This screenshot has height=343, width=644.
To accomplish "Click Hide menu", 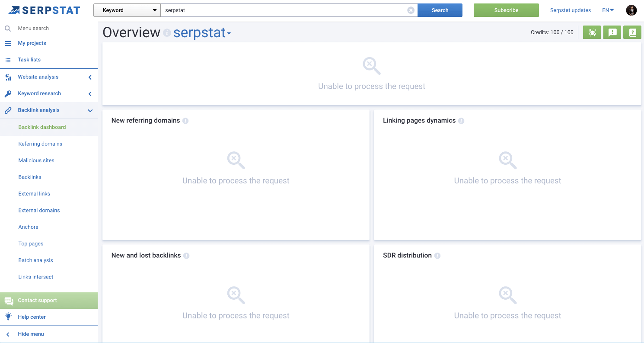I will (x=31, y=334).
